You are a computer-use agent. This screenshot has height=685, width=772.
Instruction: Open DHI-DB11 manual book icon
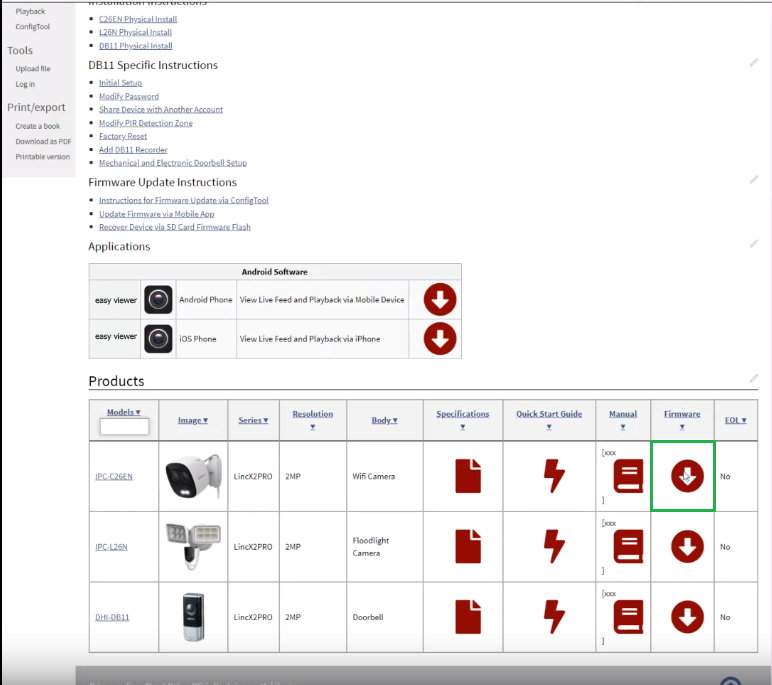pos(628,617)
